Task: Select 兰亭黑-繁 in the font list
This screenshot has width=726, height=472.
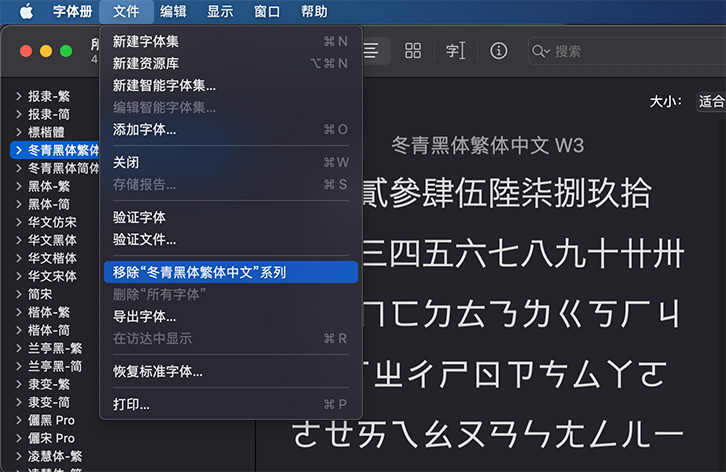Action: pos(55,348)
